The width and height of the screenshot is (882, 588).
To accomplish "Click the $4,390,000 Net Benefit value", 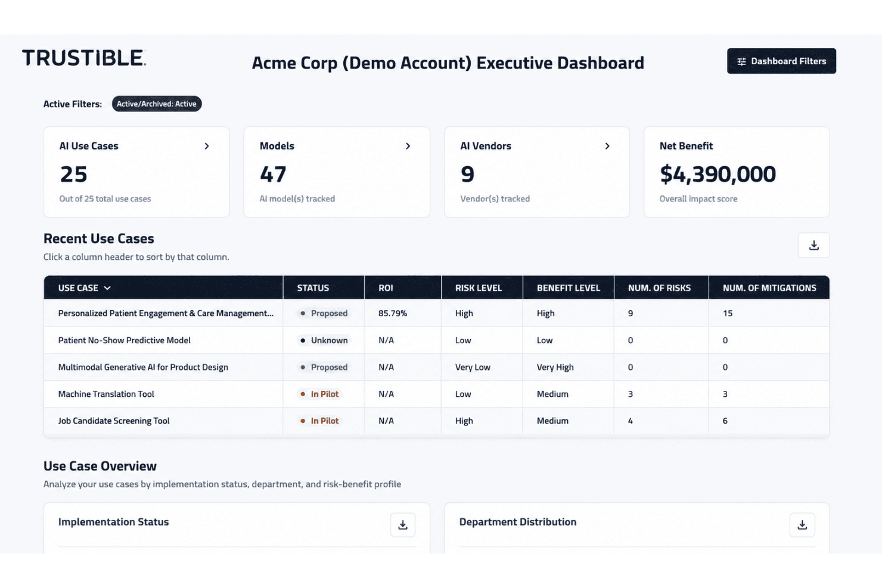I will (x=718, y=174).
